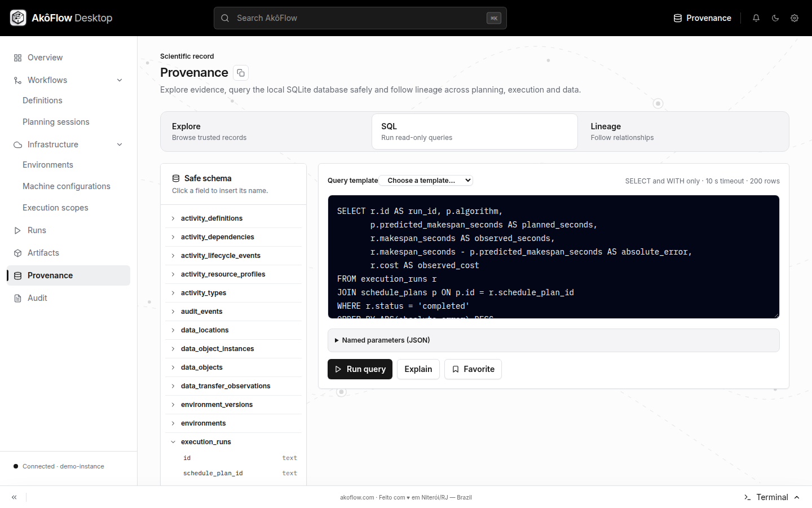The height and width of the screenshot is (508, 812).
Task: Click the Safe schema database icon
Action: coord(176,178)
